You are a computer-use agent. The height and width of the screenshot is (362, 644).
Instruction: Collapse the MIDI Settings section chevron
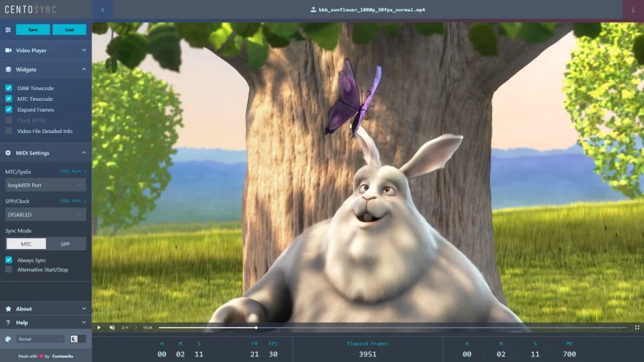[84, 152]
